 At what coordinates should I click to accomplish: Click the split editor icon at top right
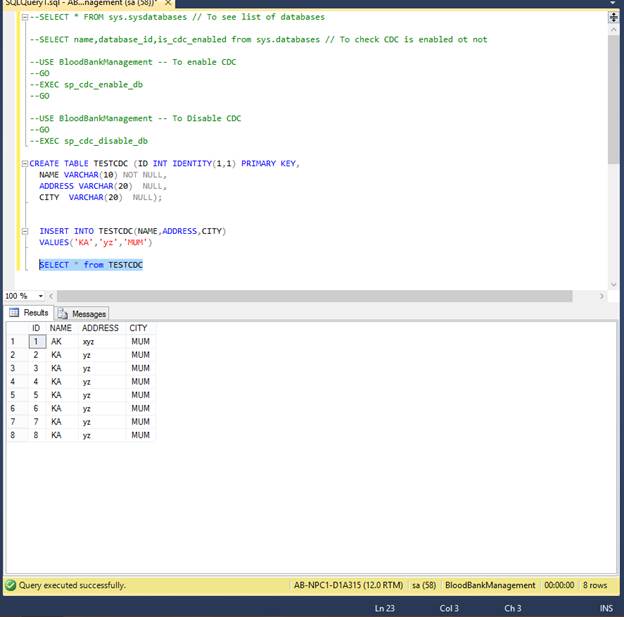612,17
